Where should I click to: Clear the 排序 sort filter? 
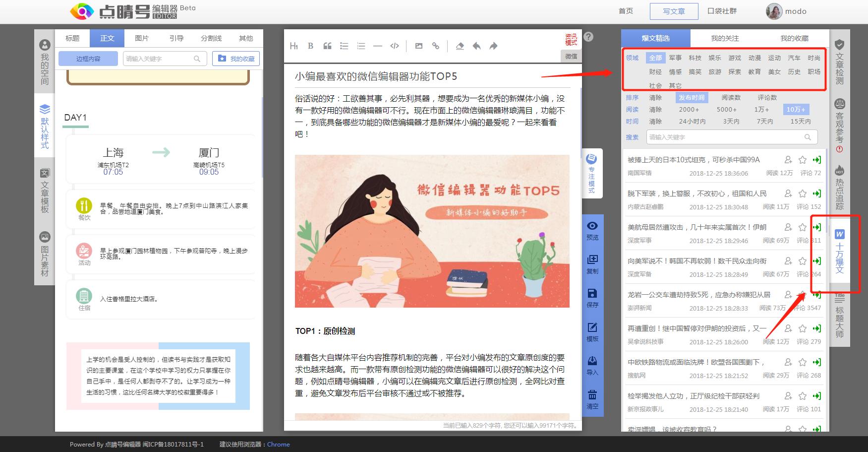[x=655, y=98]
